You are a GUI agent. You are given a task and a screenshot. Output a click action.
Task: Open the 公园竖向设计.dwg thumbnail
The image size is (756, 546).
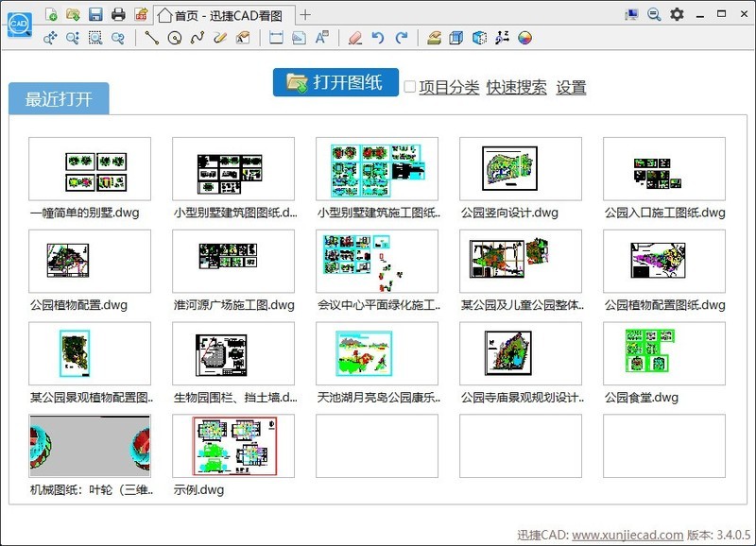point(521,169)
